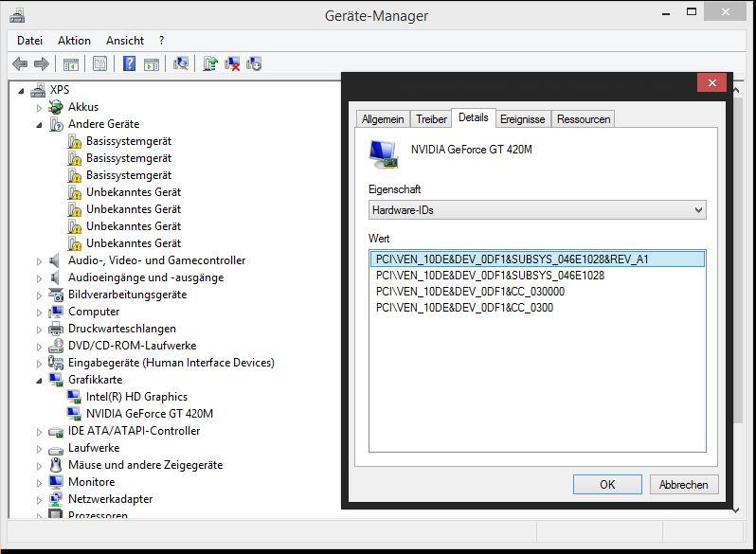Image resolution: width=756 pixels, height=554 pixels.
Task: Click the Device Manager vertical scrollbar
Action: click(x=737, y=260)
